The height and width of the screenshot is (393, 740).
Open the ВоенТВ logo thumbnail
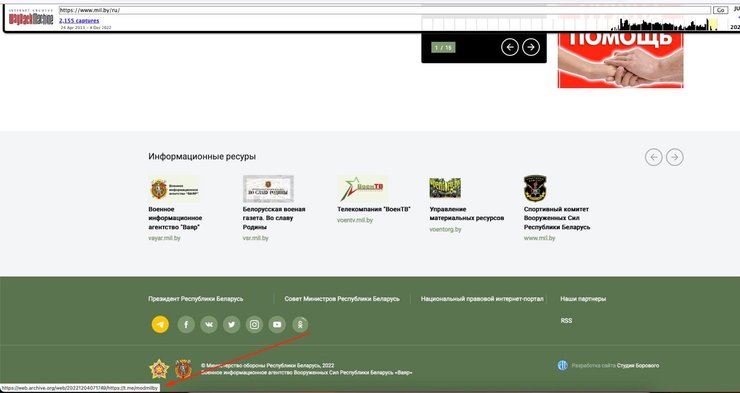coord(362,188)
